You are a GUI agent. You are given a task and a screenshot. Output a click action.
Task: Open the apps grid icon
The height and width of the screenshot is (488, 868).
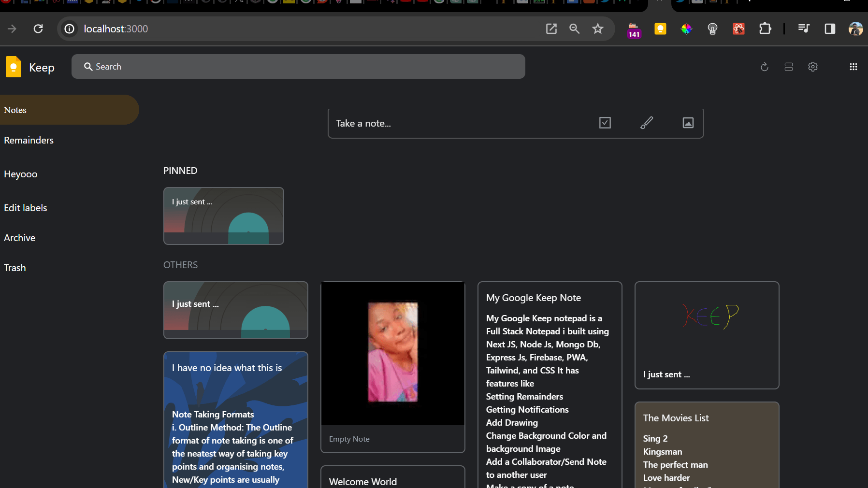(x=854, y=67)
